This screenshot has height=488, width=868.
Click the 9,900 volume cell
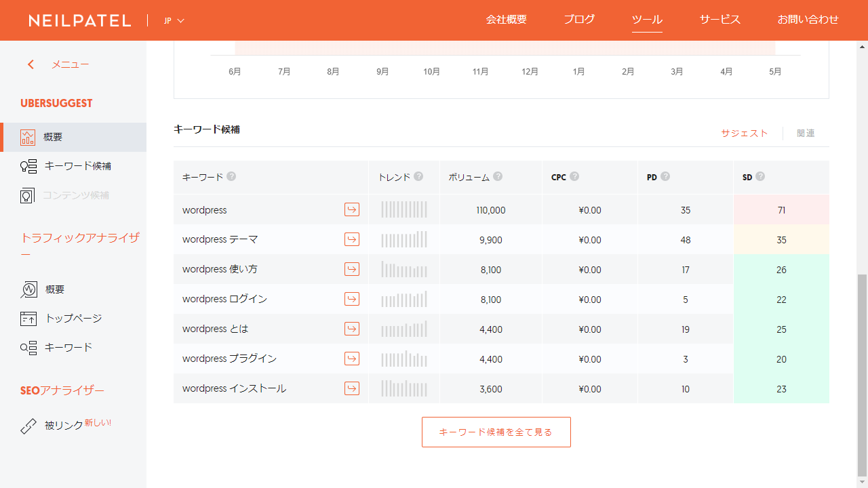click(x=491, y=240)
